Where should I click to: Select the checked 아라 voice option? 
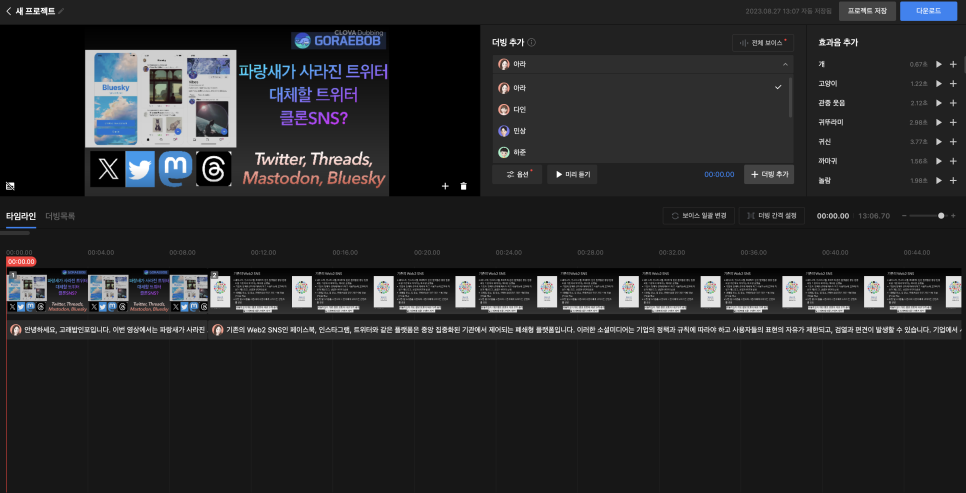[x=640, y=88]
